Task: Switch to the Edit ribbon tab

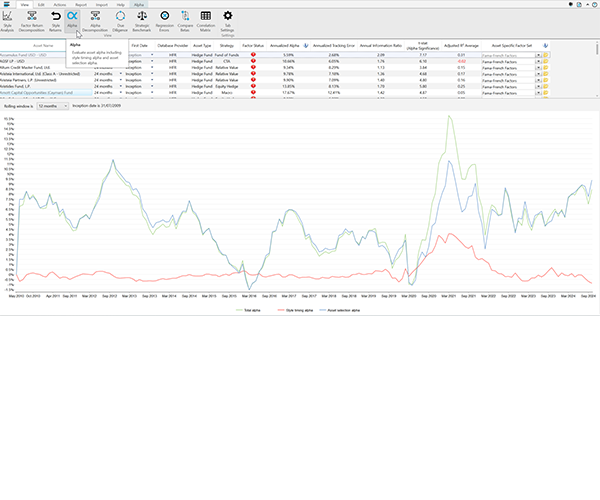Action: (x=41, y=5)
